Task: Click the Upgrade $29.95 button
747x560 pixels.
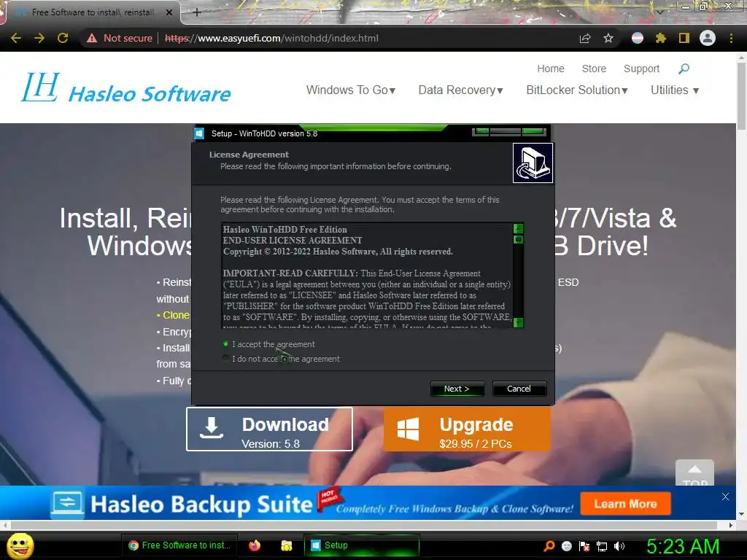Action: [467, 429]
